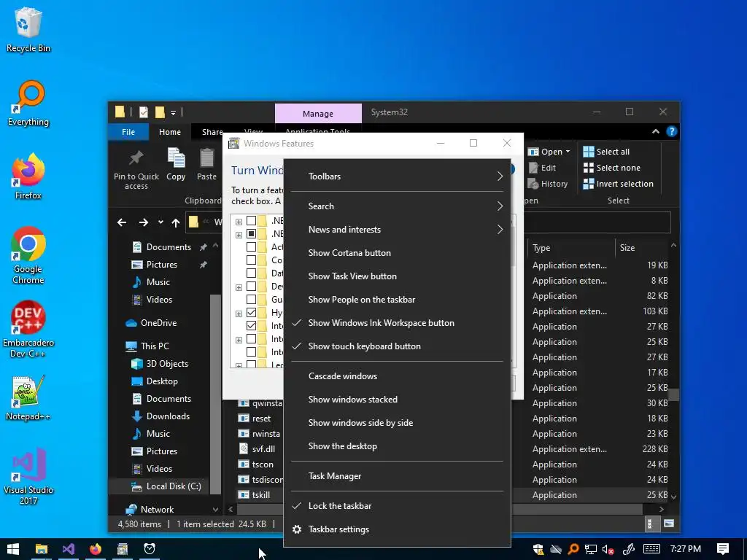747x560 pixels.
Task: Click Select none in the ribbon
Action: click(x=612, y=168)
